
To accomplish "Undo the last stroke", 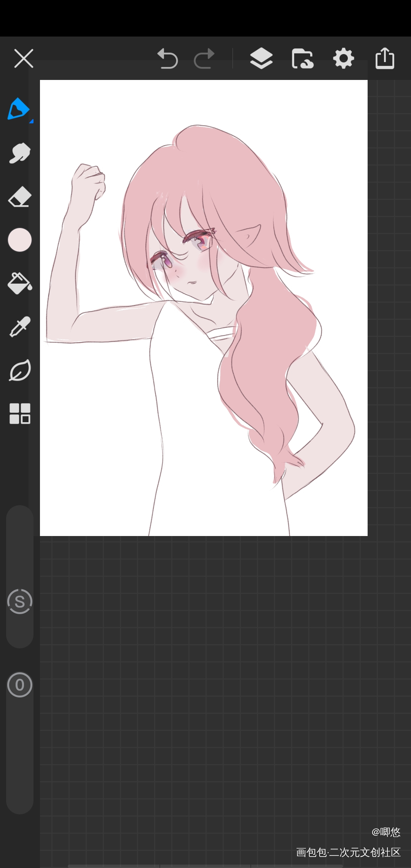I will [x=167, y=59].
